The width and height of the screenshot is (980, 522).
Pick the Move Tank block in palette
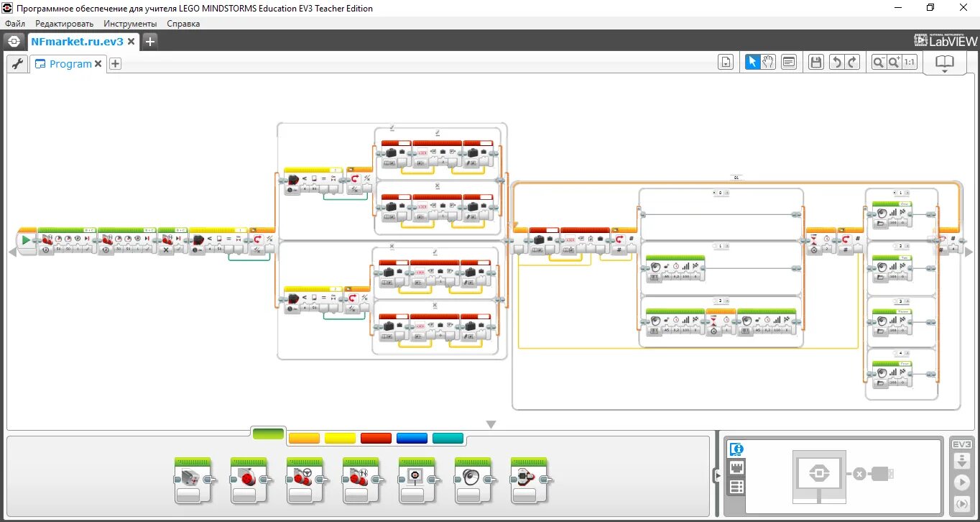click(361, 480)
